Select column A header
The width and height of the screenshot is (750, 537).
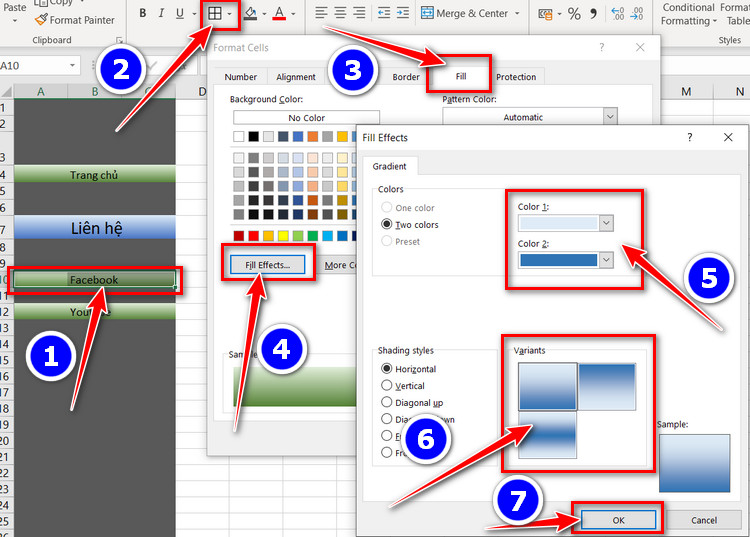click(41, 91)
